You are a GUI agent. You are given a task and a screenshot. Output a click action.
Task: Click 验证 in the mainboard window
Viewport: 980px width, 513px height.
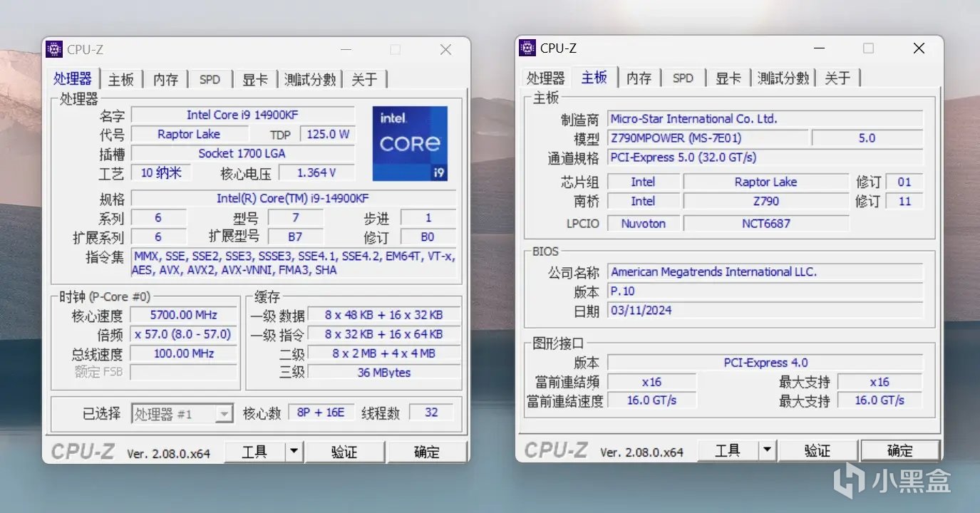(818, 450)
